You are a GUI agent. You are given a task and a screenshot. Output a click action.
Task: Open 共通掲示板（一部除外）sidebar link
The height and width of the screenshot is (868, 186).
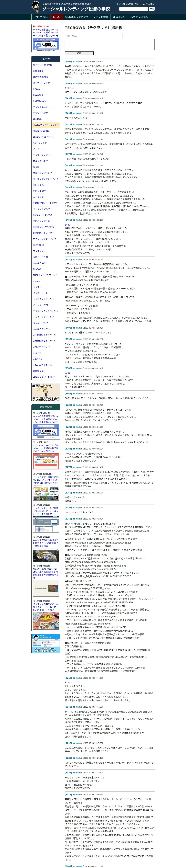pyautogui.click(x=46, y=377)
